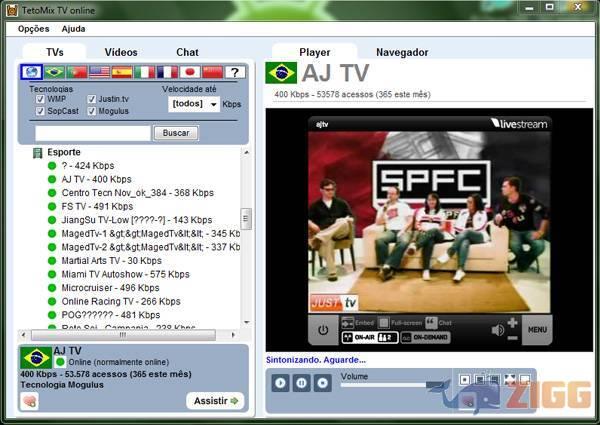Click the question mark unknown-country filter
The height and width of the screenshot is (425, 600).
click(234, 72)
